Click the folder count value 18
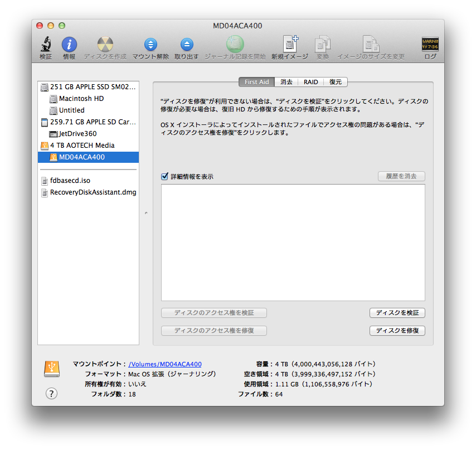 (x=132, y=394)
